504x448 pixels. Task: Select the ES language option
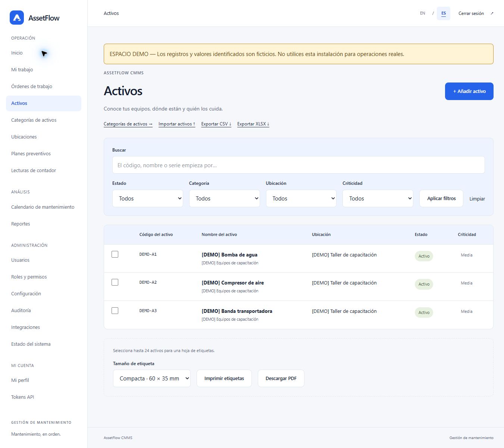[x=444, y=13]
